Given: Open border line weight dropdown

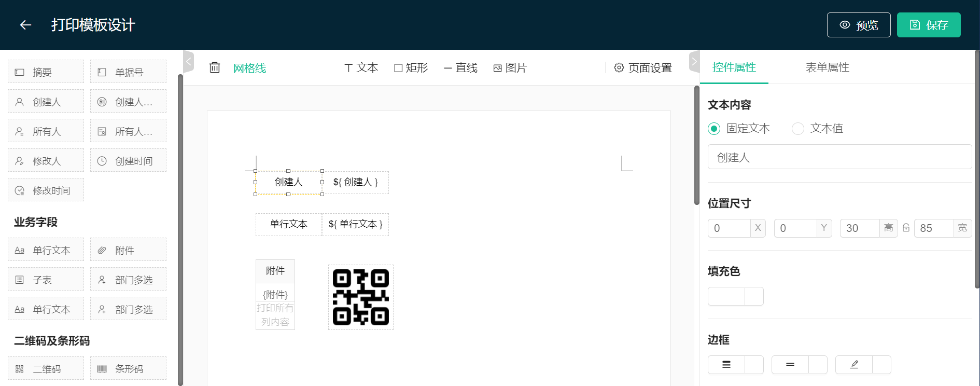Looking at the screenshot, I should pos(754,365).
